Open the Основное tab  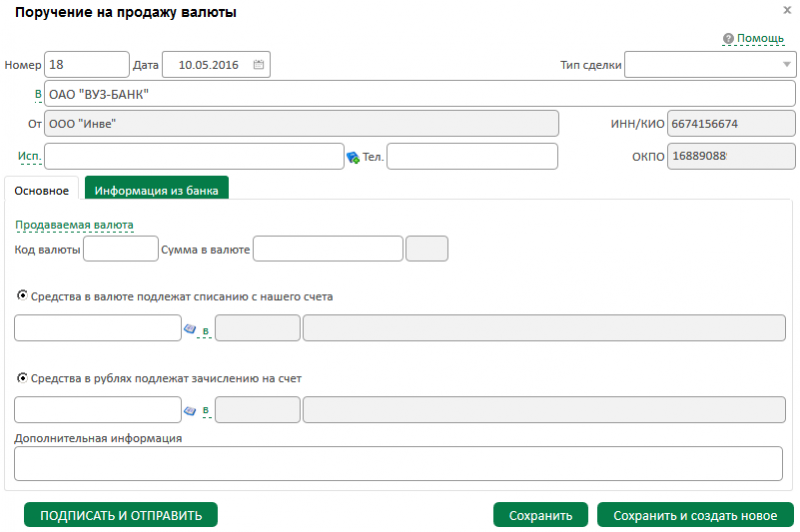[41, 189]
